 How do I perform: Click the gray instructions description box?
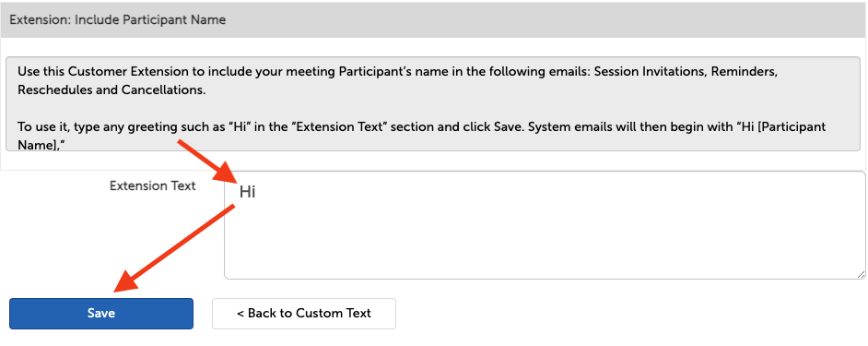[433, 103]
